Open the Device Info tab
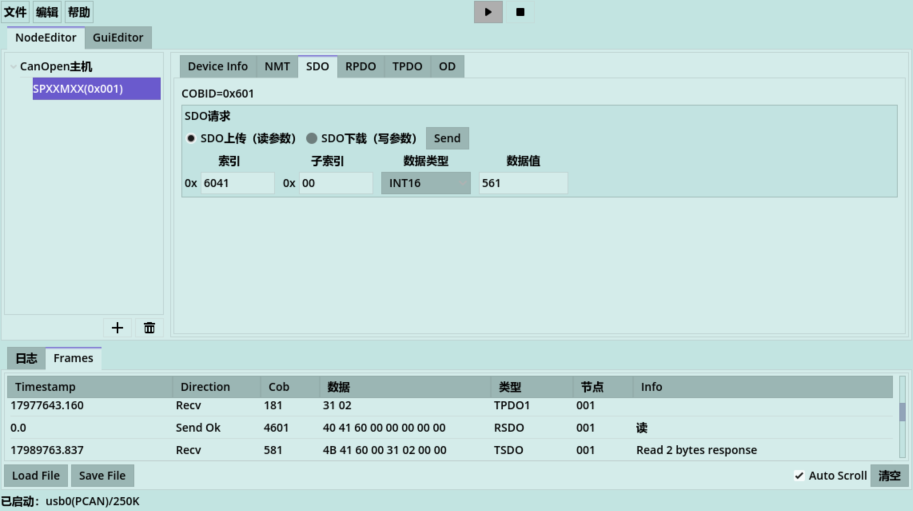913x511 pixels. 217,66
